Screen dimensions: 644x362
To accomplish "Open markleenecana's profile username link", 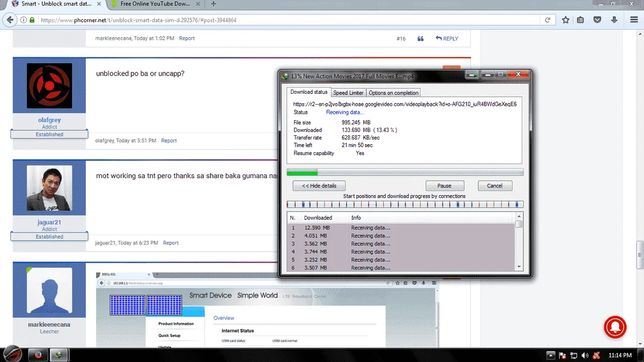I will 49,324.
